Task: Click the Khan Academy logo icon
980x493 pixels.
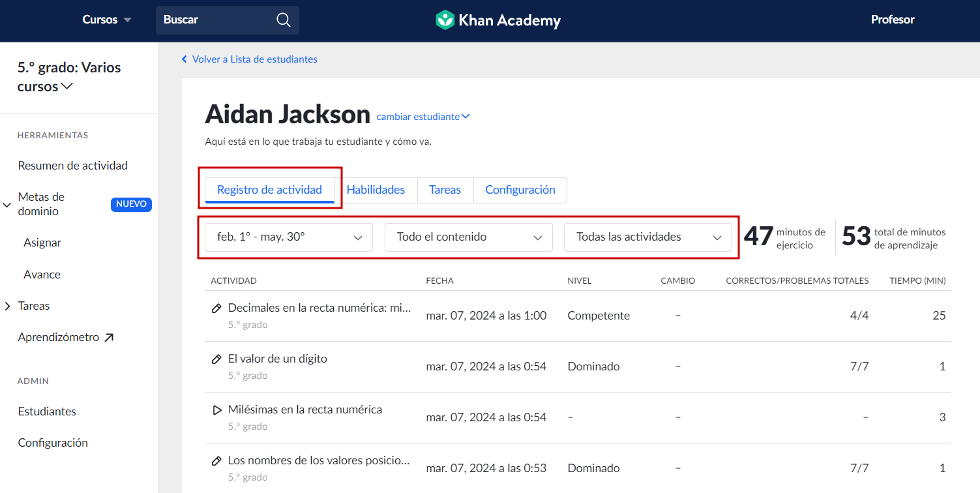Action: [x=445, y=20]
